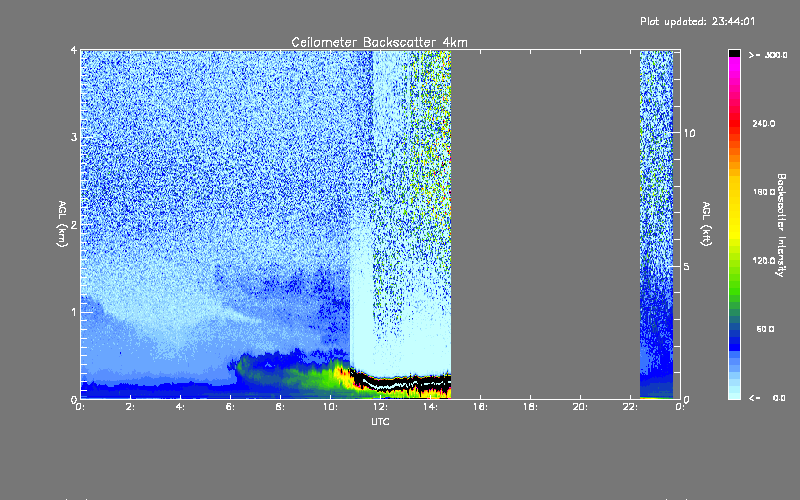Click the '180.0' colorbar value
Screen dimensions: 800x500
coord(764,192)
